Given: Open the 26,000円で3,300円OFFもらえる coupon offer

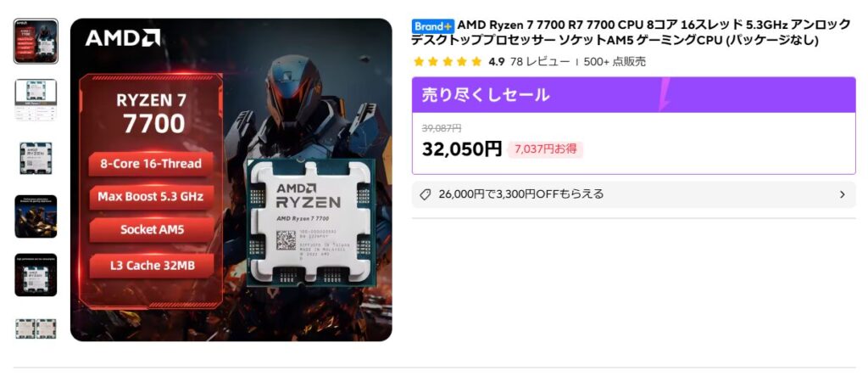Looking at the screenshot, I should [x=634, y=194].
